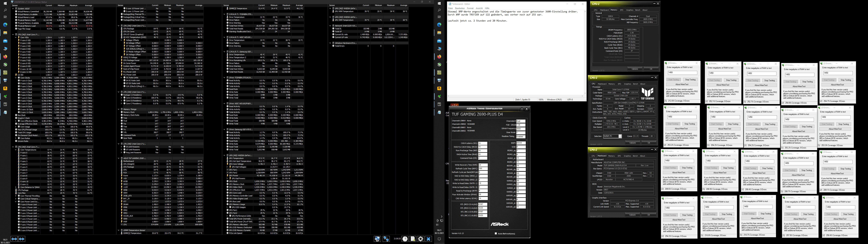This screenshot has width=868, height=244.
Task: Open About tab in CPU-Z Mainboard window
Action: 643,156
